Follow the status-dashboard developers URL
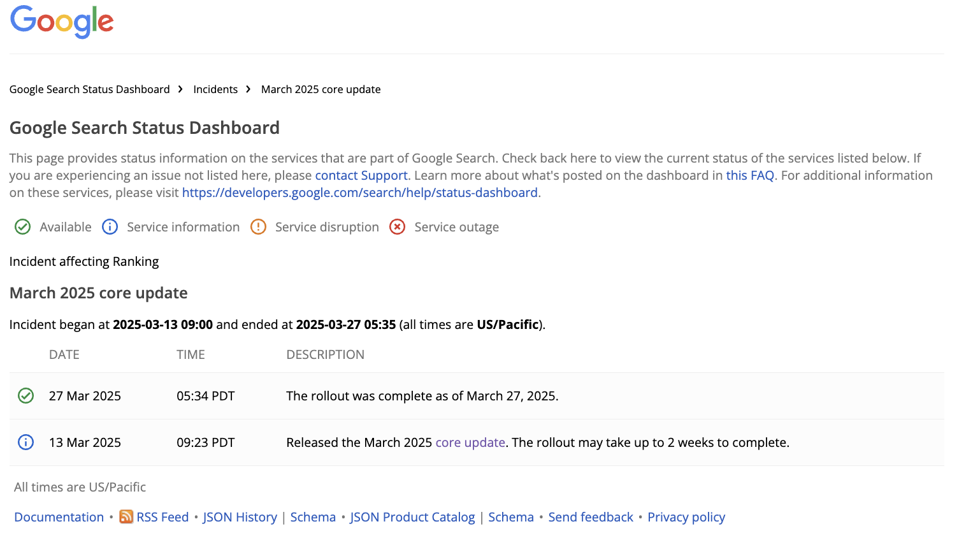 pos(360,192)
